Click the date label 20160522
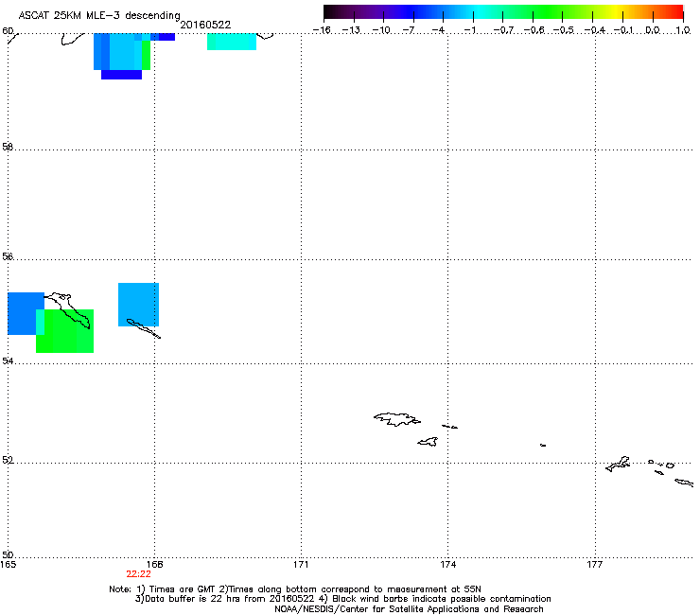The width and height of the screenshot is (700, 615). (x=205, y=25)
